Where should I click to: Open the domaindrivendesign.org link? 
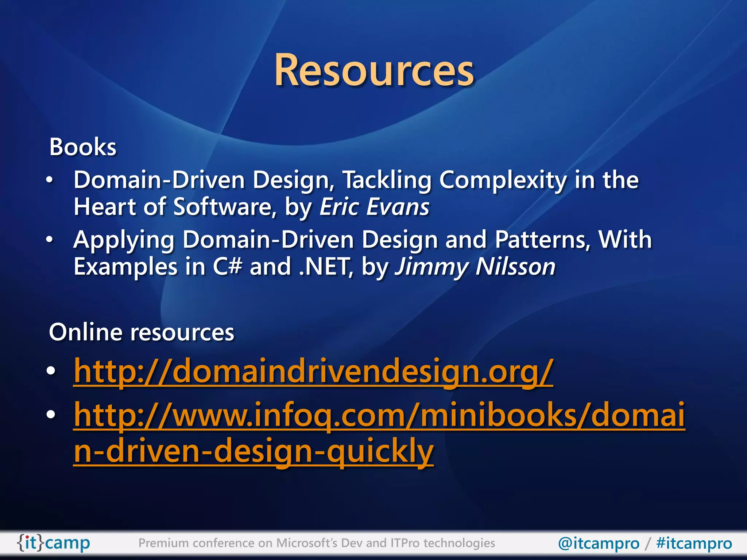pos(313,372)
